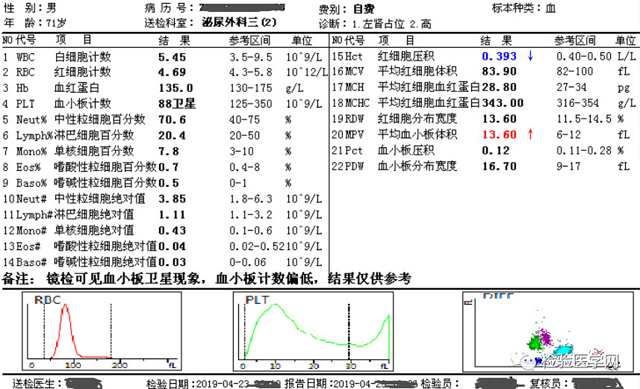Select the PLT histogram chart
The width and height of the screenshot is (640, 389).
click(x=313, y=331)
